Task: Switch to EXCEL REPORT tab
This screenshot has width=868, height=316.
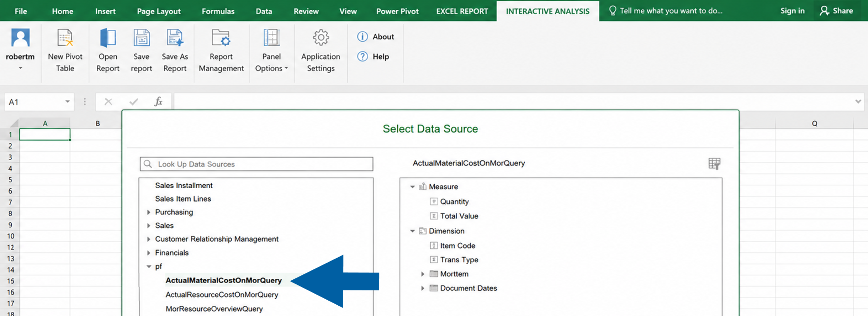Action: pyautogui.click(x=462, y=11)
